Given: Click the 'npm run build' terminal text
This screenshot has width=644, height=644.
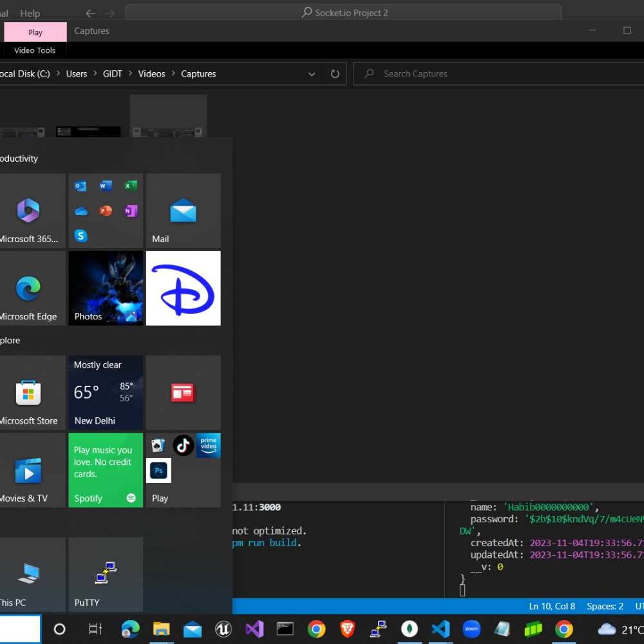Looking at the screenshot, I should click(265, 543).
